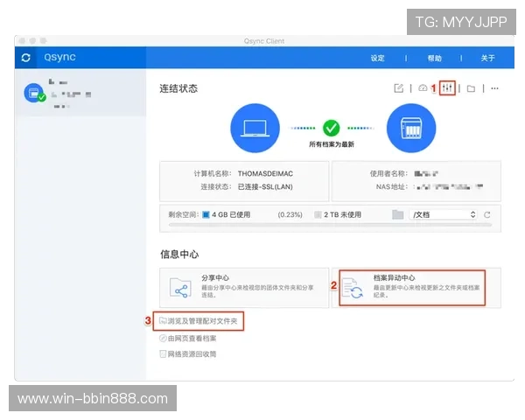The width and height of the screenshot is (525, 420).
Task: Click the 由网页查看档案 link
Action: (188, 339)
